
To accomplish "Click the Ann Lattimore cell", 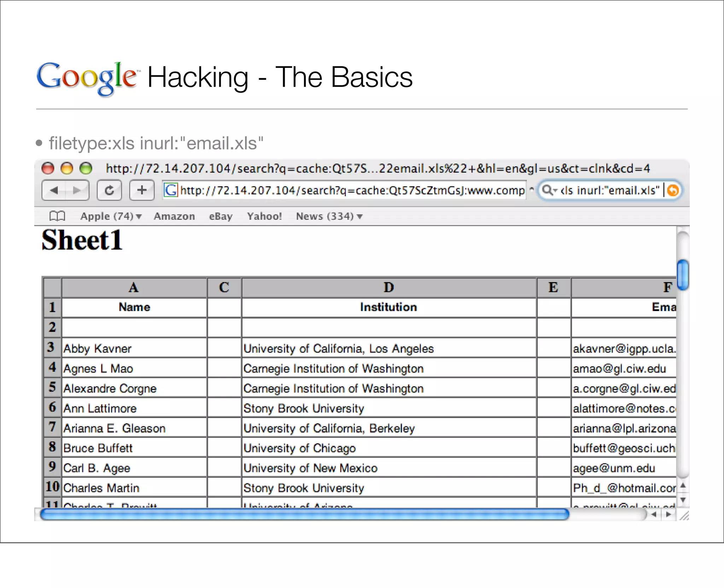I will [x=134, y=408].
